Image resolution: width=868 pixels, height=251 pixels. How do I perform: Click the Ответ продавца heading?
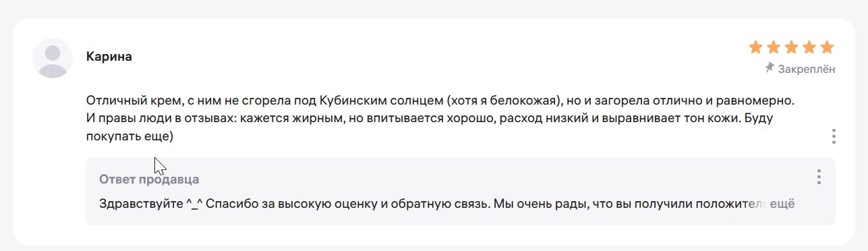coord(149,179)
